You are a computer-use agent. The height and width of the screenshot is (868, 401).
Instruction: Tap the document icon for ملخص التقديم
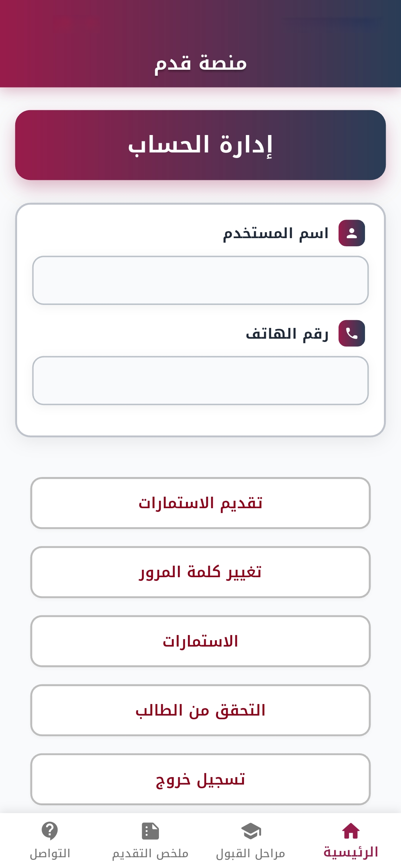[x=150, y=831]
